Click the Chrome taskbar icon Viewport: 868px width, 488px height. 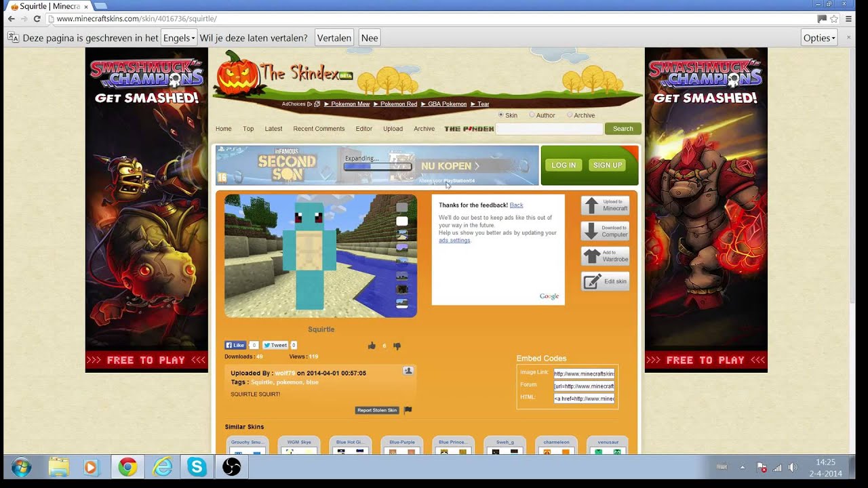(127, 467)
